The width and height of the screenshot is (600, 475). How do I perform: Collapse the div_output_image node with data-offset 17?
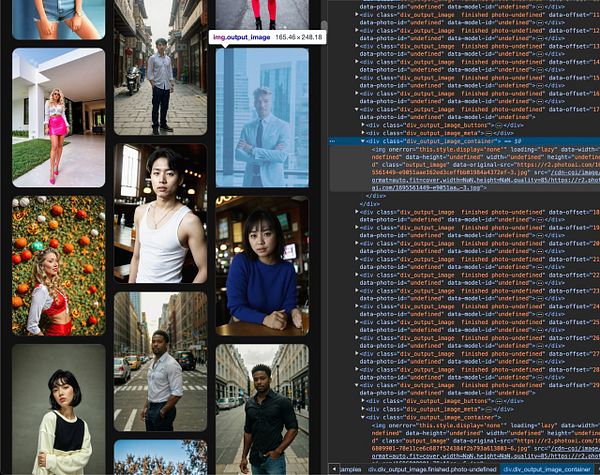(x=357, y=109)
